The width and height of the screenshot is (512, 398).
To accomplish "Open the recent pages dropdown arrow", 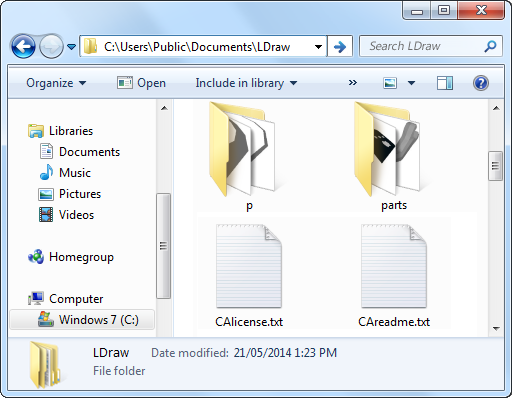I will pyautogui.click(x=71, y=47).
